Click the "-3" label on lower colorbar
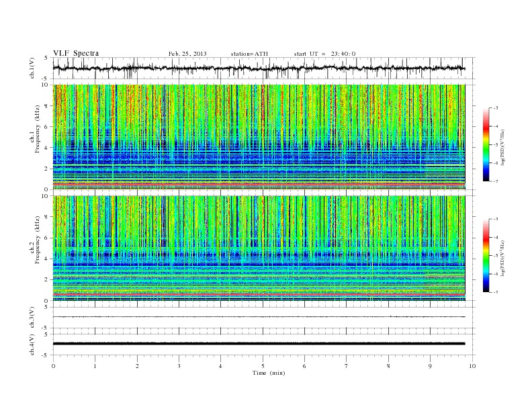 [496, 219]
